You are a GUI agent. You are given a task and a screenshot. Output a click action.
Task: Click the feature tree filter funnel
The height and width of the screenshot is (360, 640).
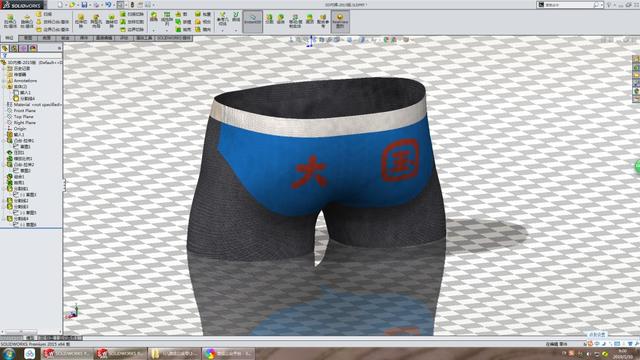click(4, 56)
